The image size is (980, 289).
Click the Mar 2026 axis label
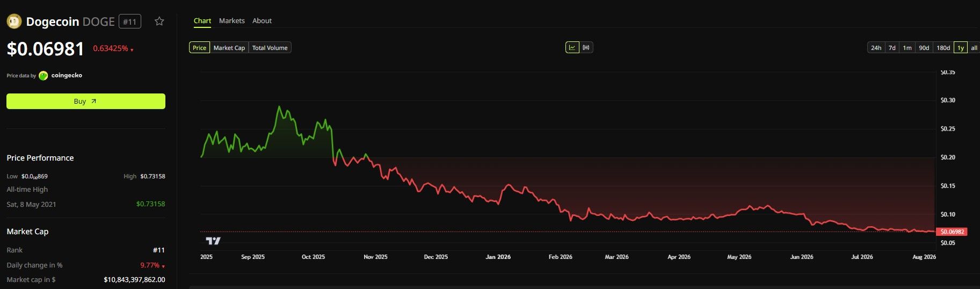click(x=616, y=257)
